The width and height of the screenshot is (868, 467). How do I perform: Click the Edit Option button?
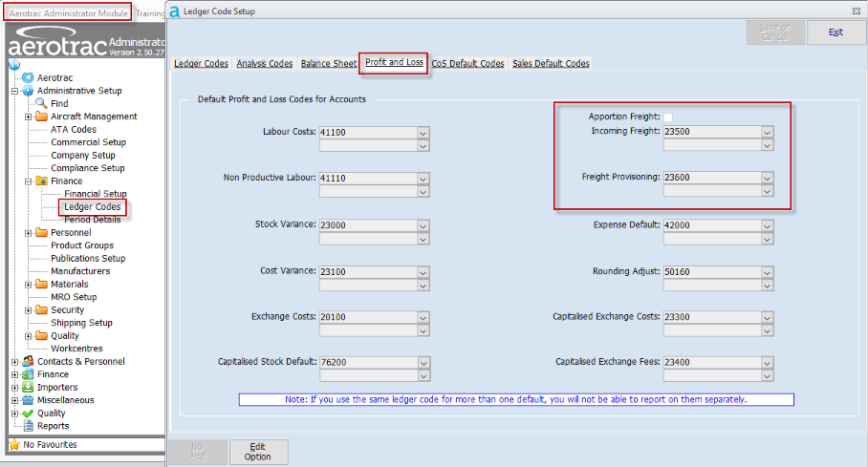click(x=258, y=452)
